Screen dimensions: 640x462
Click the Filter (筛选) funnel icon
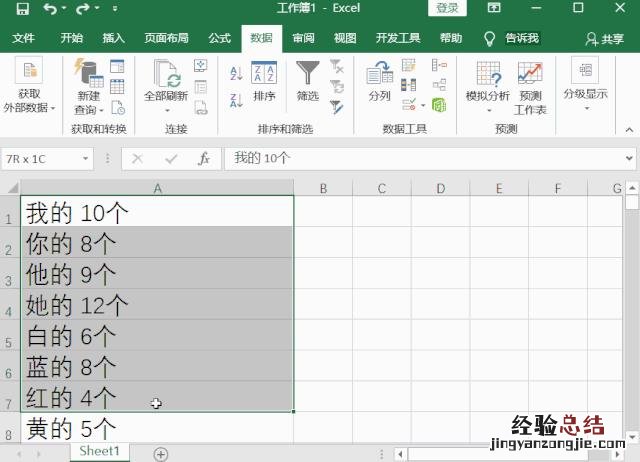pyautogui.click(x=307, y=80)
